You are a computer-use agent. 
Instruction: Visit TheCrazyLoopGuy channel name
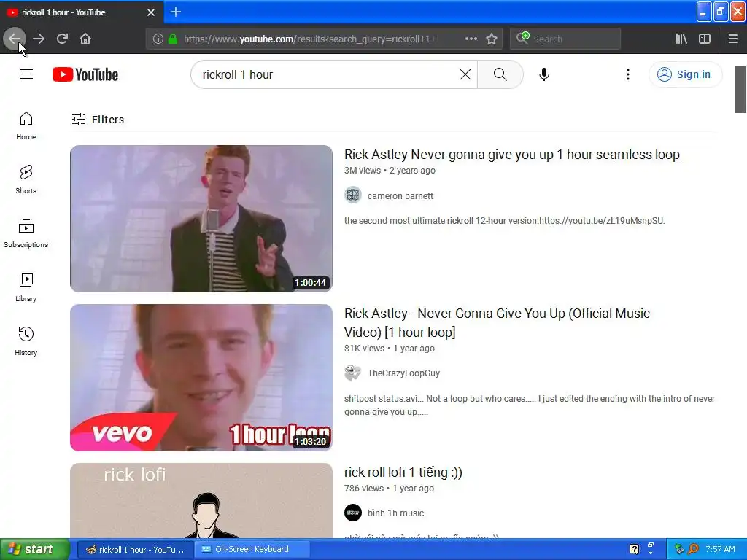click(x=403, y=373)
